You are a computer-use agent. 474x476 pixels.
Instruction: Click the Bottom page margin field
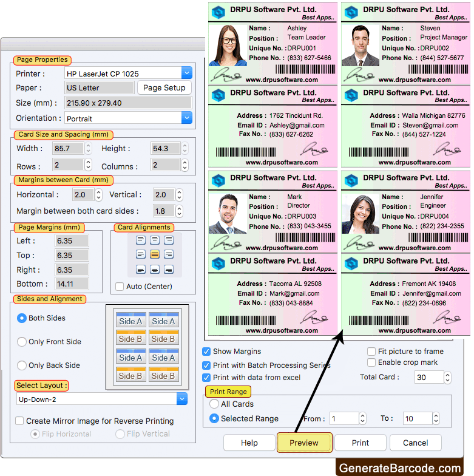(x=72, y=284)
